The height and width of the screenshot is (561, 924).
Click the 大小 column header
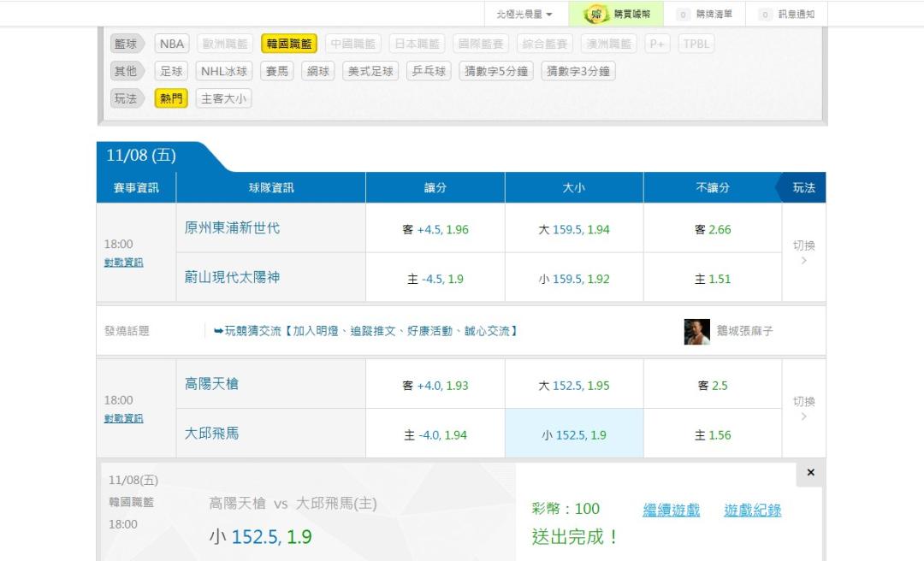pyautogui.click(x=574, y=187)
